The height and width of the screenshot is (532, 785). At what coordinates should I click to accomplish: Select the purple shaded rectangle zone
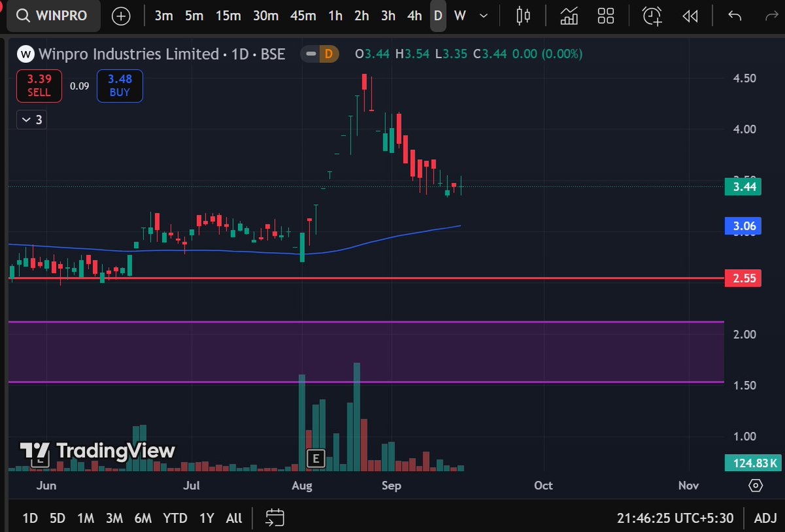(x=366, y=352)
